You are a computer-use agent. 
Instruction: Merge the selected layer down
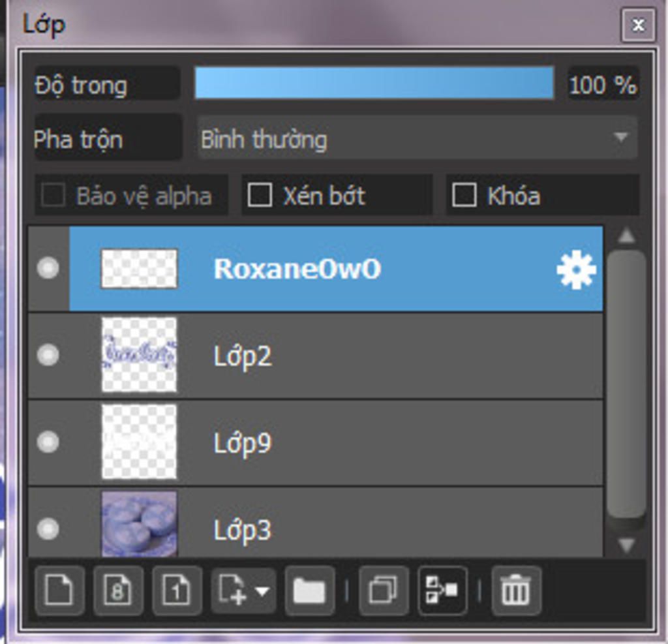click(442, 590)
